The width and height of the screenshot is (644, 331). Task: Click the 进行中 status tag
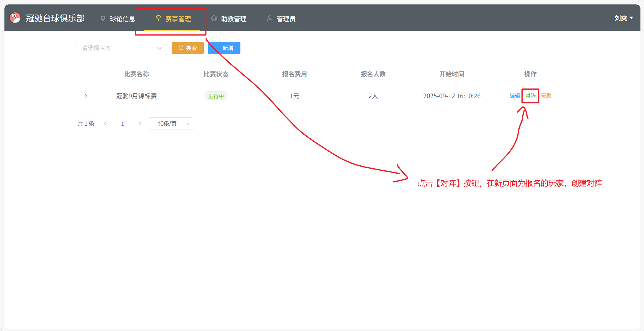(x=216, y=96)
